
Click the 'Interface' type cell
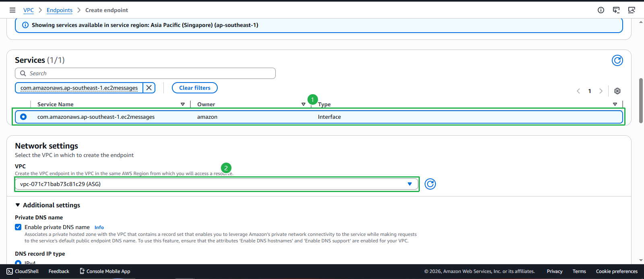[329, 117]
